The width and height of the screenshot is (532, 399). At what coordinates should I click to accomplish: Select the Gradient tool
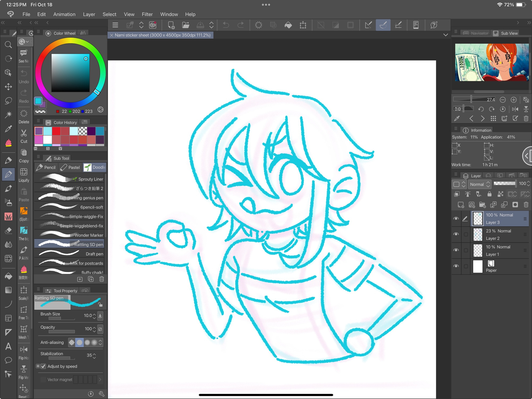pos(8,290)
